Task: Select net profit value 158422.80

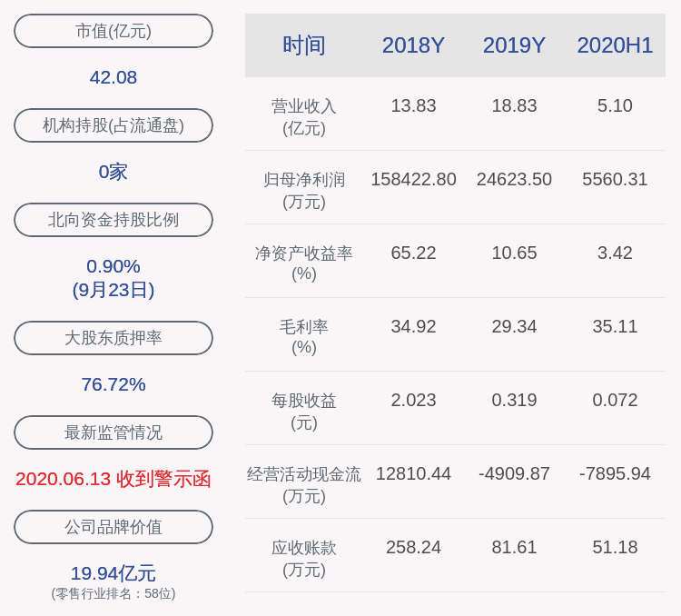Action: point(413,179)
